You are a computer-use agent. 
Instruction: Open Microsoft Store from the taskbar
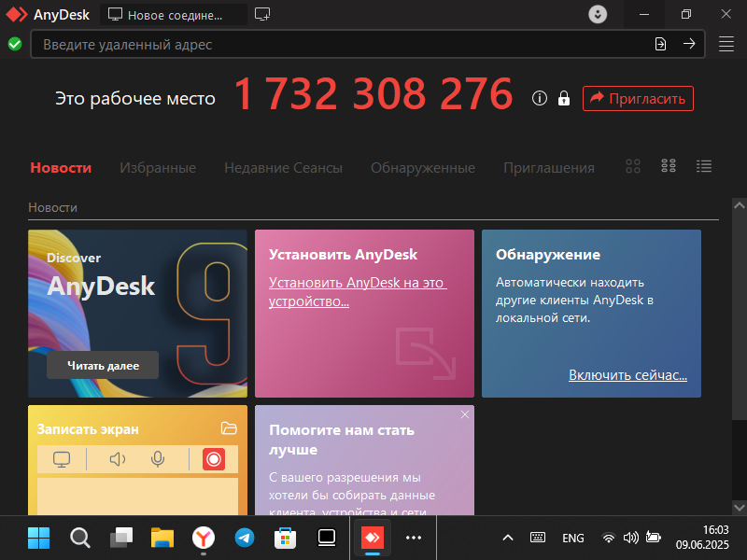(286, 539)
